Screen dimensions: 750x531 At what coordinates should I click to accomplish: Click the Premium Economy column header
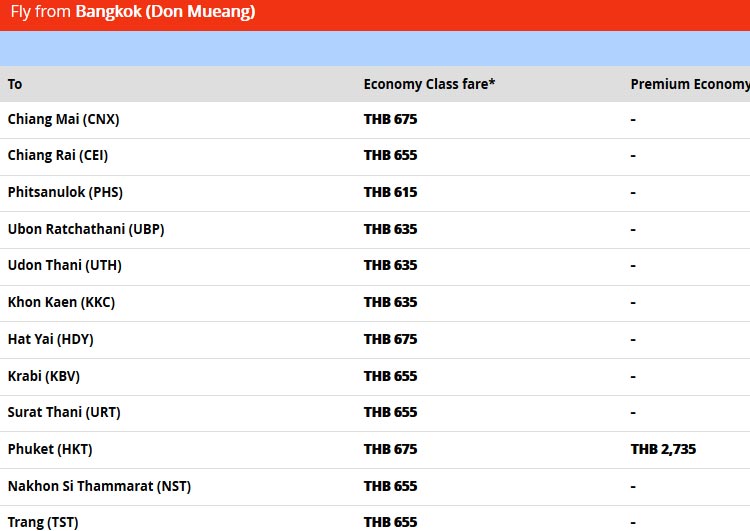point(689,84)
